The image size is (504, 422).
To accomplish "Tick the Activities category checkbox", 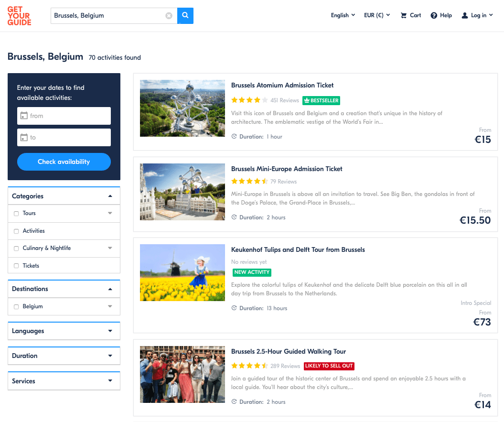I will 16,231.
